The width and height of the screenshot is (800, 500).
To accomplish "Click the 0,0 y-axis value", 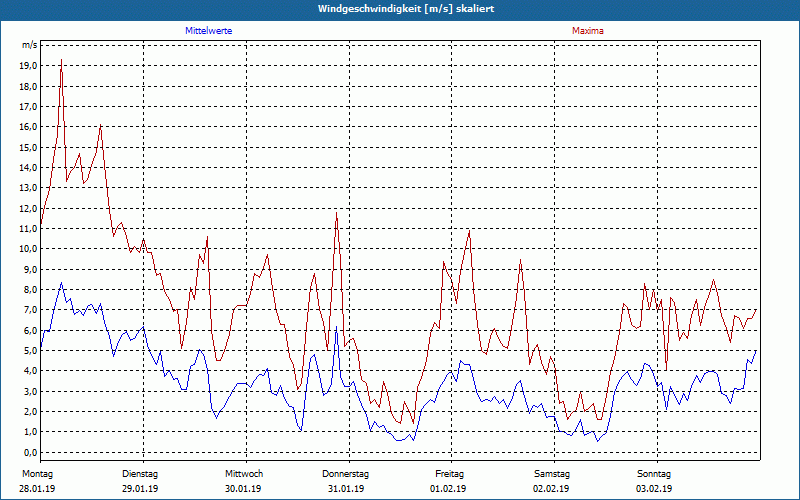I will (x=30, y=452).
